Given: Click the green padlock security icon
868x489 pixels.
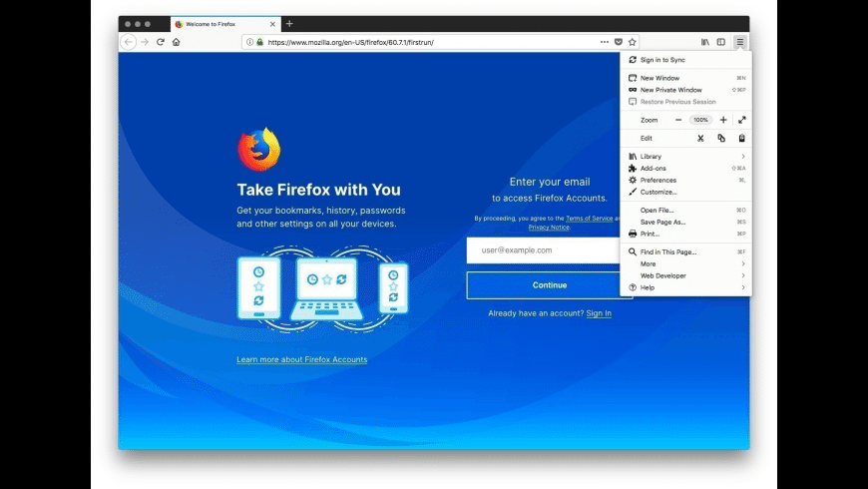Looking at the screenshot, I should tap(259, 42).
